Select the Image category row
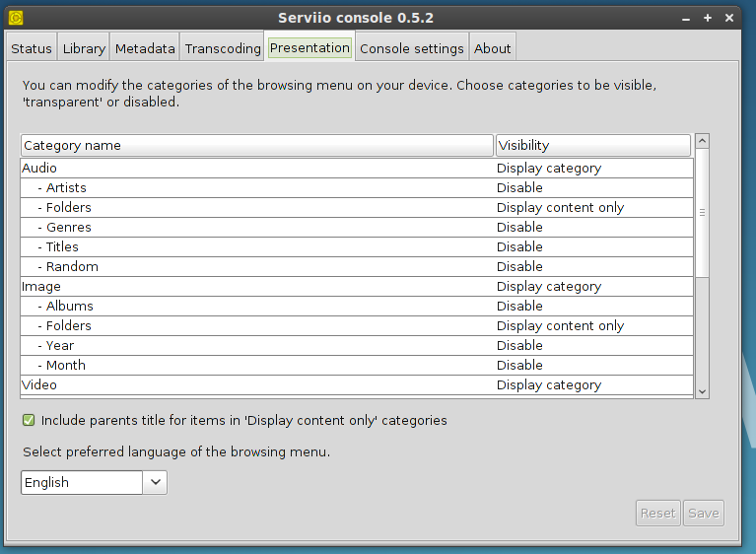 click(357, 287)
